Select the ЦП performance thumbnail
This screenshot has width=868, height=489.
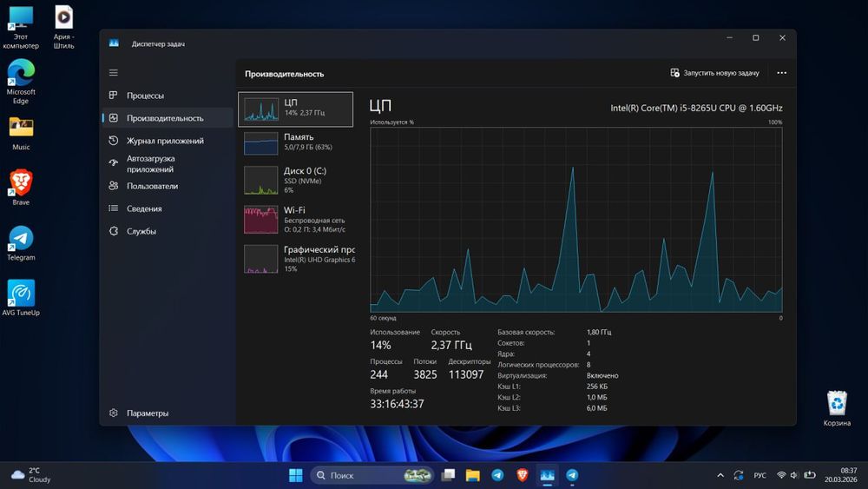pos(296,109)
